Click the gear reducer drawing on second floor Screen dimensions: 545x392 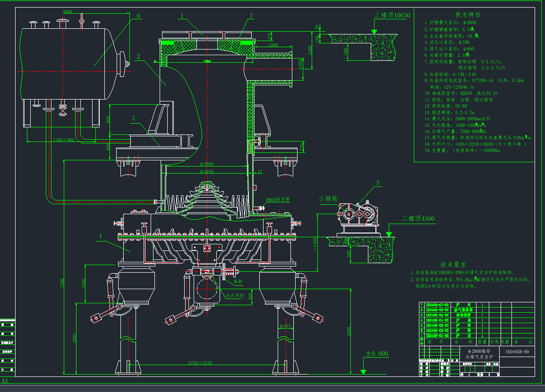[358, 216]
